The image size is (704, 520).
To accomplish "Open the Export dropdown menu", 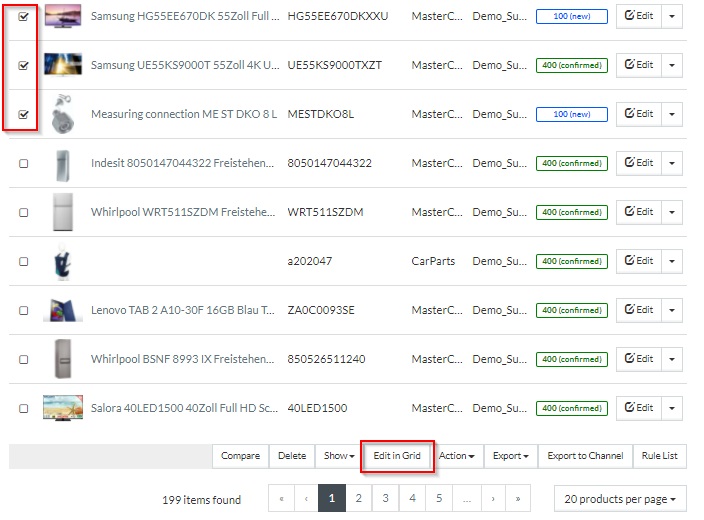I will tap(510, 456).
